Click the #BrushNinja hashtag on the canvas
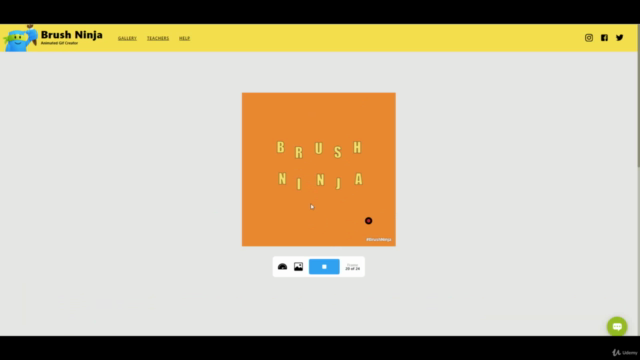 coord(378,240)
